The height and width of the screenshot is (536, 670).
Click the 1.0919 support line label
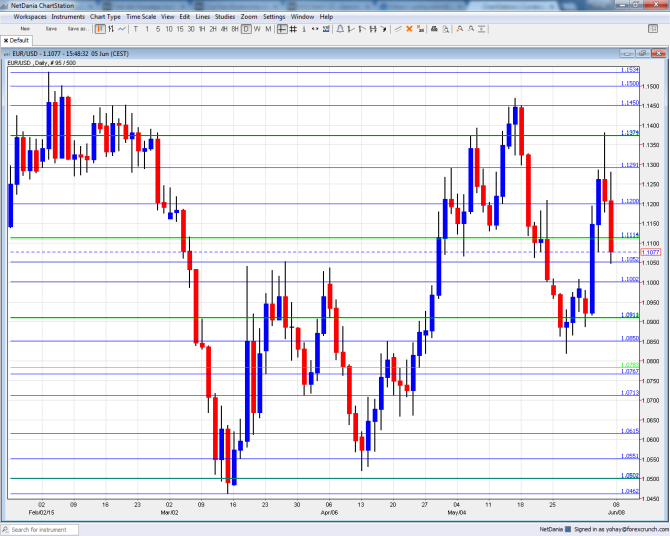tap(630, 315)
